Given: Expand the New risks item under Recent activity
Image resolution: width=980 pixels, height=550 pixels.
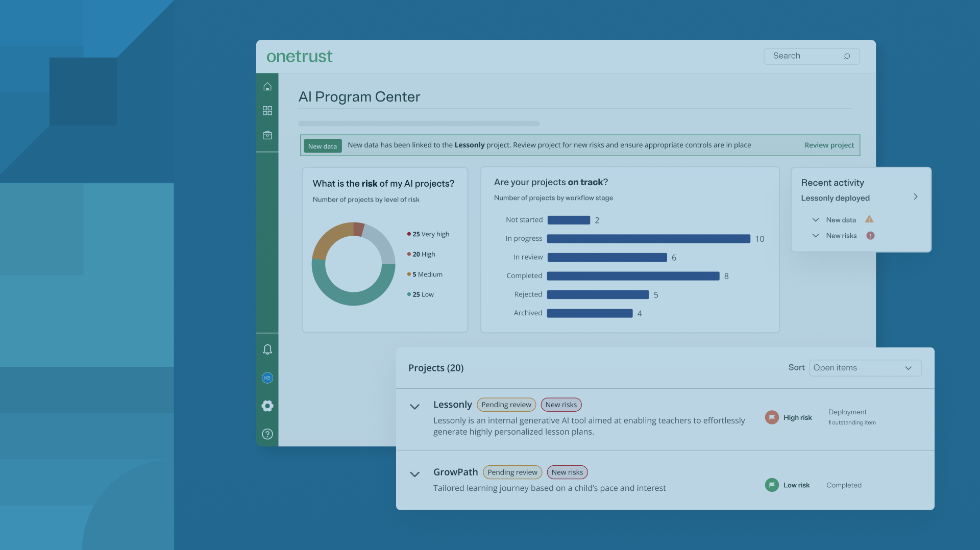Looking at the screenshot, I should (x=815, y=236).
